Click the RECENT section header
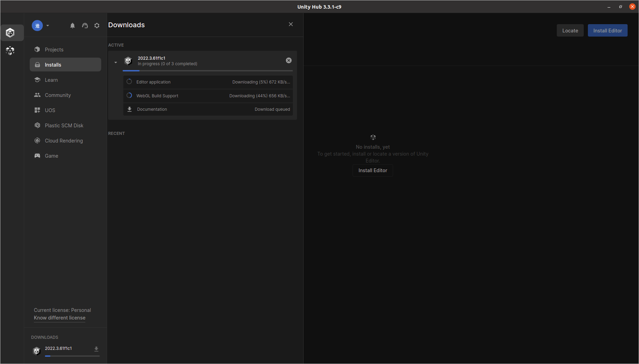The height and width of the screenshot is (364, 639). click(116, 134)
